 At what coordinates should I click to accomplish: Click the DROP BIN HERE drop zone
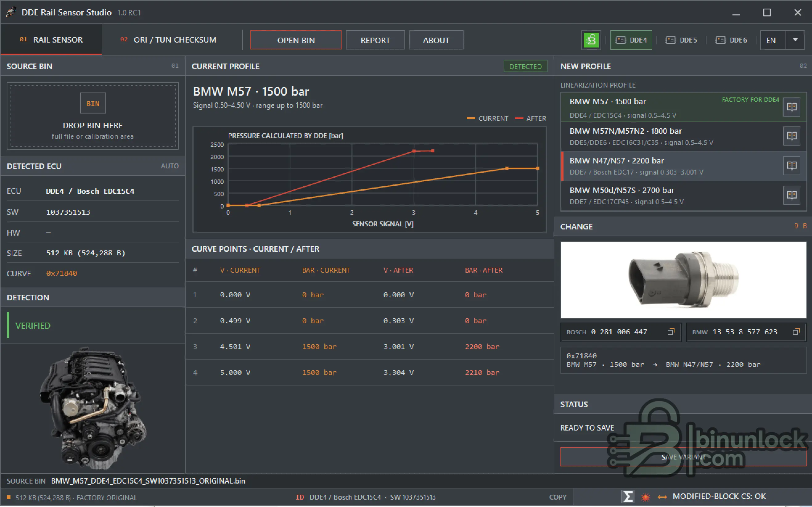[93, 116]
